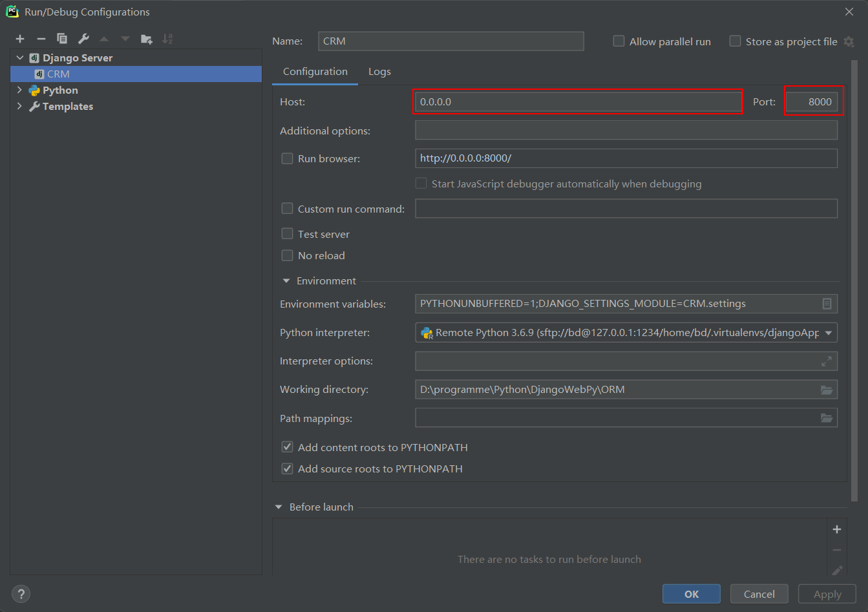This screenshot has width=868, height=612.
Task: Enable Allow parallel run
Action: point(619,41)
